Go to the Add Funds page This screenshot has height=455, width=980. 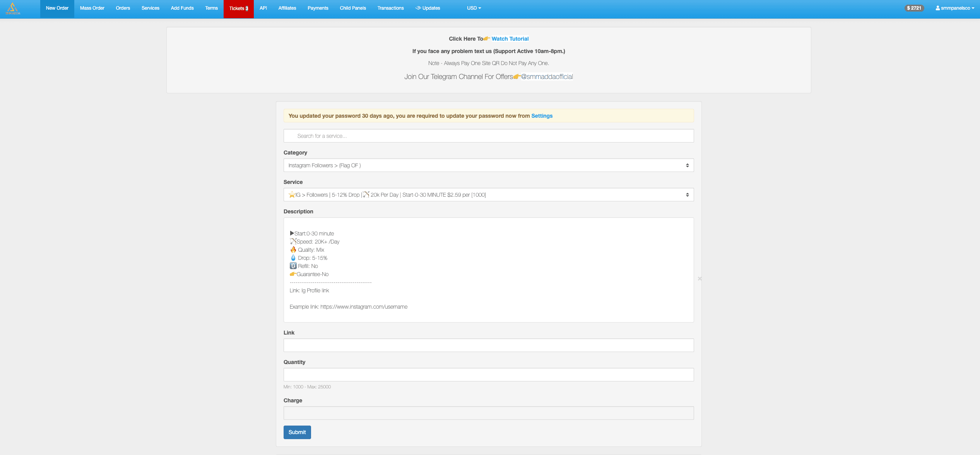182,8
